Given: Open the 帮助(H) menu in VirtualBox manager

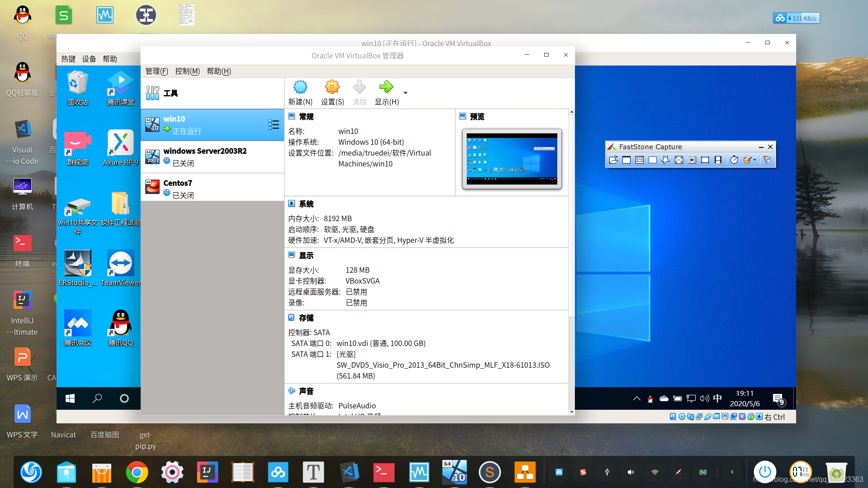Looking at the screenshot, I should (x=219, y=71).
